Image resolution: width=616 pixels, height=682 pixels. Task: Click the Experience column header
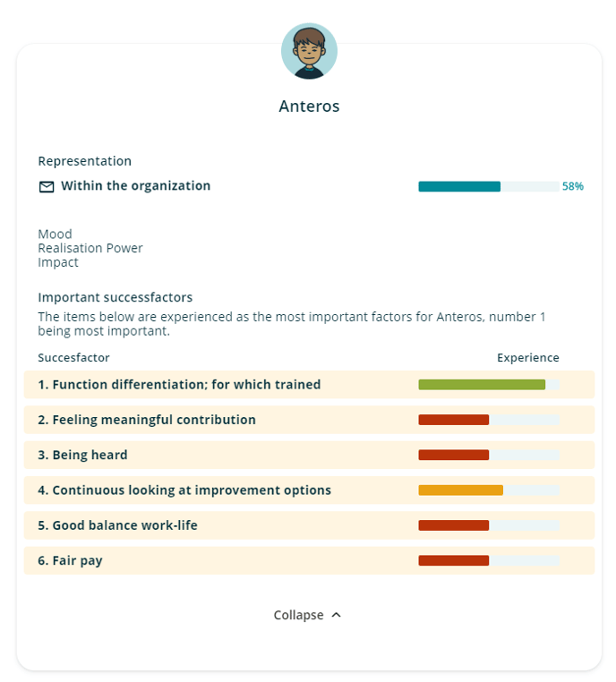pos(528,357)
